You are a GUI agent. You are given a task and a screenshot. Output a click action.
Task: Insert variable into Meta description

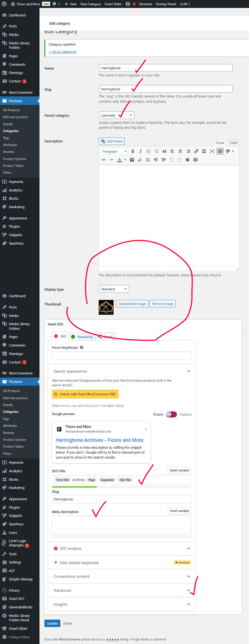(179, 511)
